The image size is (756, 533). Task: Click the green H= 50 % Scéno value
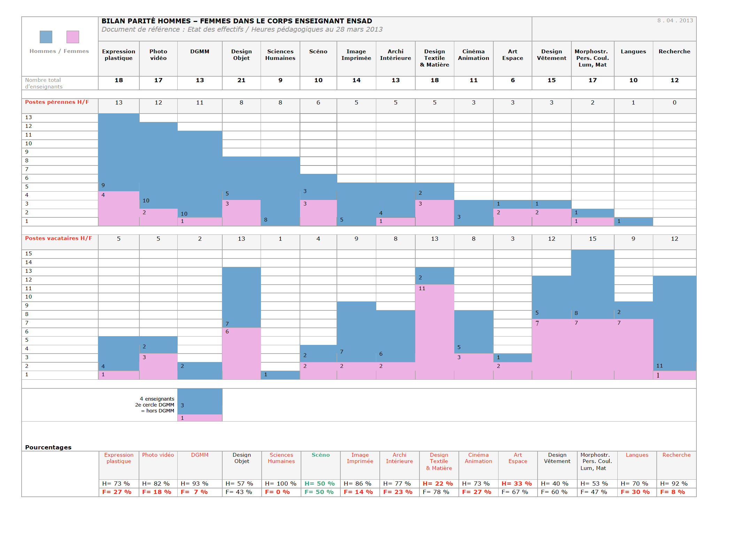(319, 484)
